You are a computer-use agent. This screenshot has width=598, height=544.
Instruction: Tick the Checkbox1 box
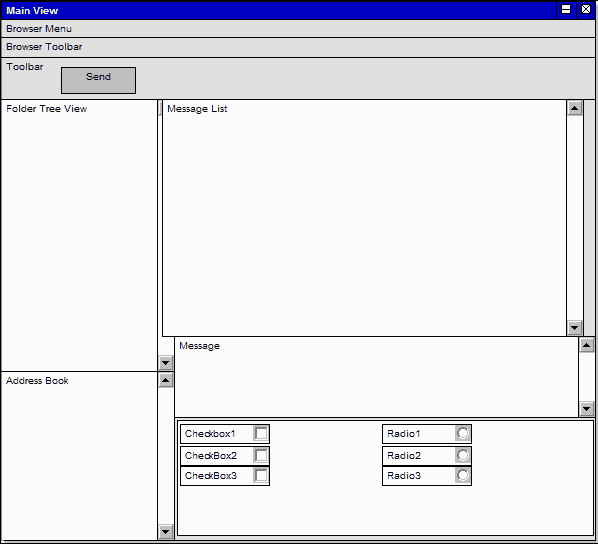point(261,434)
